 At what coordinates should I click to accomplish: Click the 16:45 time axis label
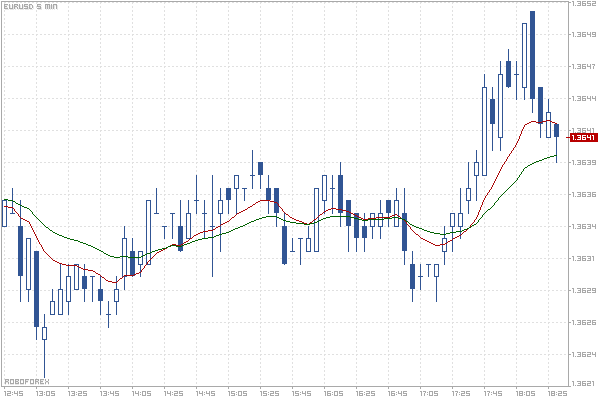[398, 393]
